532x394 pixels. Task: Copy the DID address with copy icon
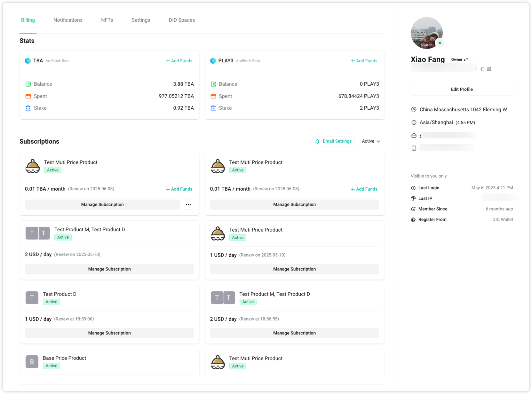tap(482, 69)
